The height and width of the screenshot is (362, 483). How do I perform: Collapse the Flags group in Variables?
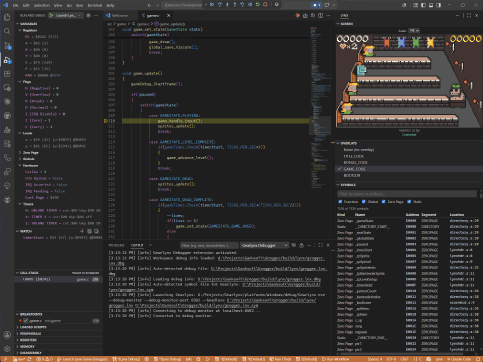pos(27,82)
